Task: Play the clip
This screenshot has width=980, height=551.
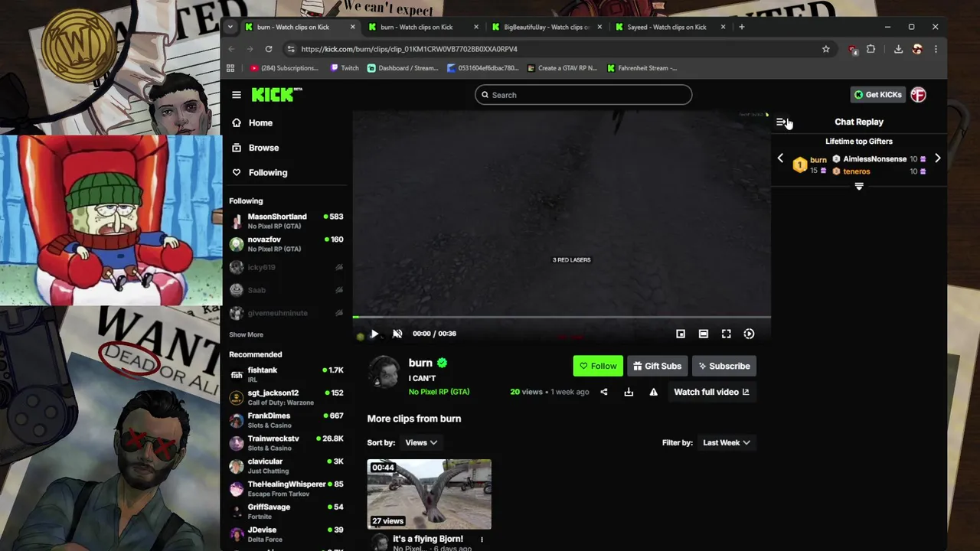Action: (x=374, y=334)
